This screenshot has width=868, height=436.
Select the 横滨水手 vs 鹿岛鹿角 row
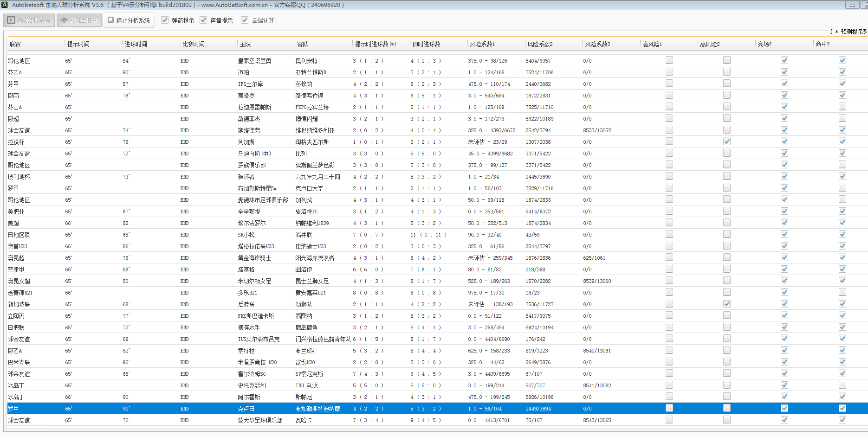point(249,327)
